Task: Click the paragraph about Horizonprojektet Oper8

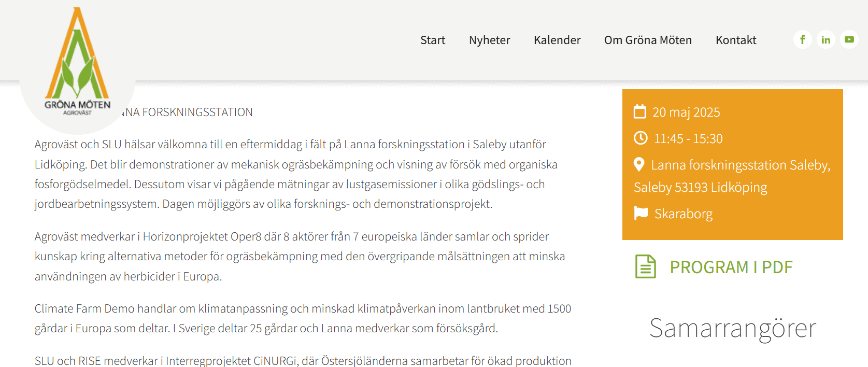Action: tap(300, 256)
